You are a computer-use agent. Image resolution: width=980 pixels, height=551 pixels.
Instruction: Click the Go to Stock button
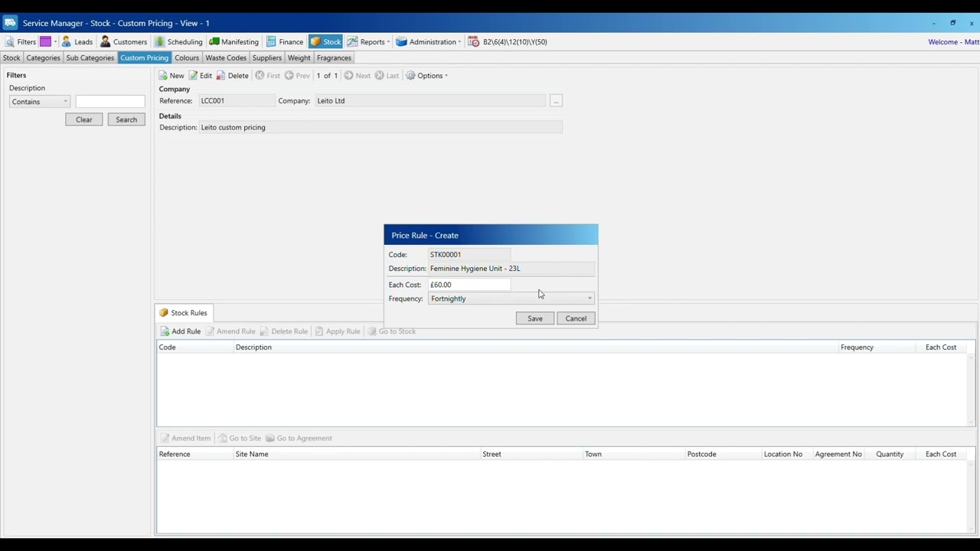tap(391, 331)
